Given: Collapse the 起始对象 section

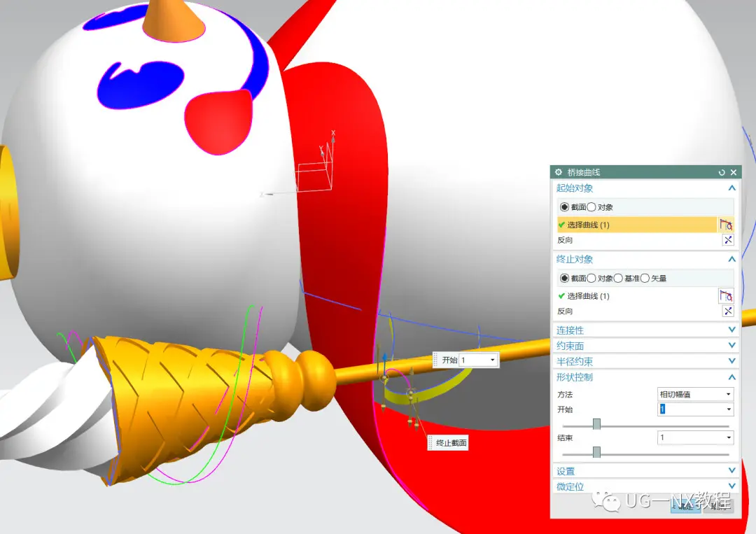Looking at the screenshot, I should 732,188.
